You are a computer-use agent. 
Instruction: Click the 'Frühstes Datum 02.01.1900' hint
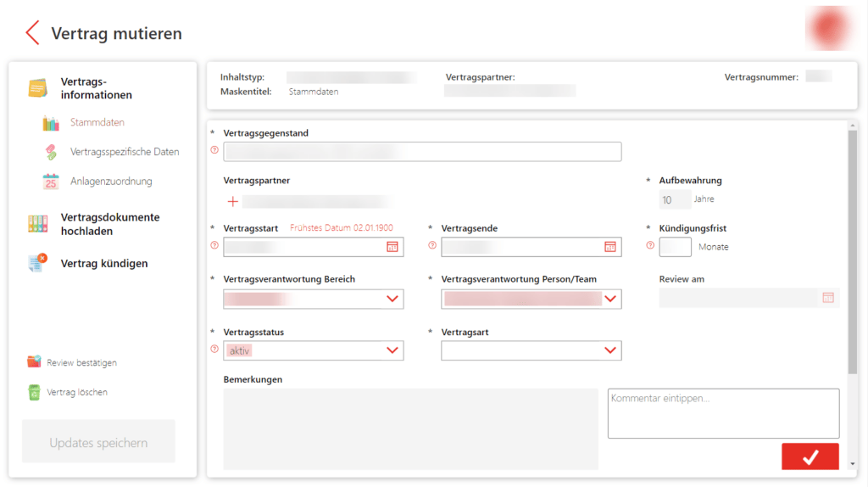[x=342, y=227]
